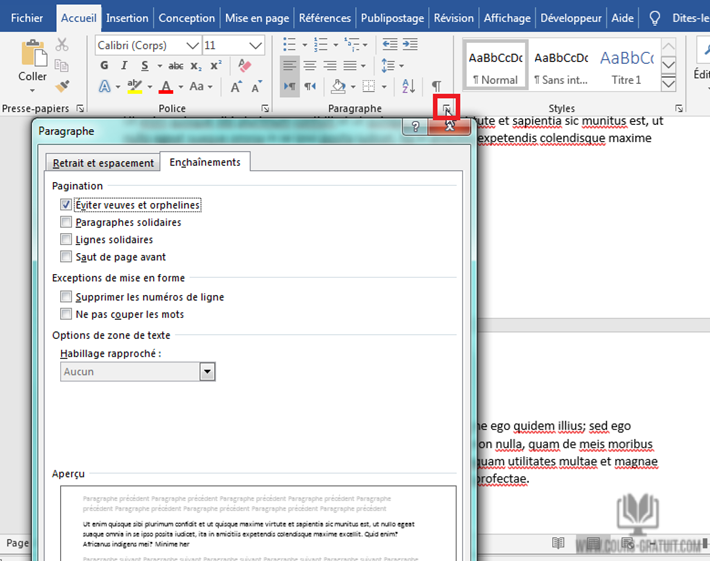Click the A-Z sort icon
Screen dimensions: 710x561
click(407, 87)
